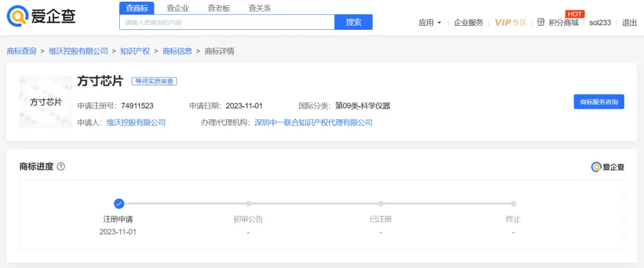Screen dimensions: 644x268
Task: Go to 商标信息 breadcrumb
Action: click(x=178, y=51)
